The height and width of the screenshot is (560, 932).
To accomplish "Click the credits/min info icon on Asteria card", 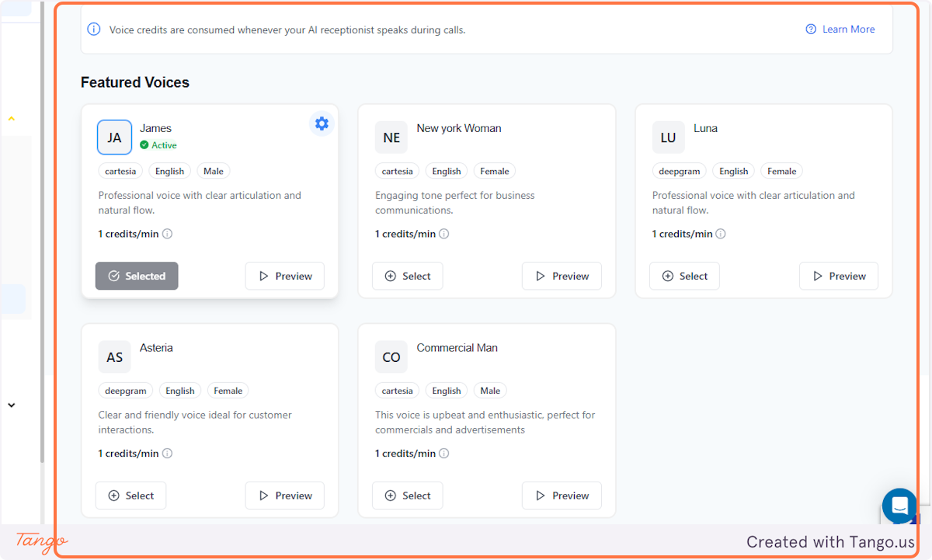I will click(x=167, y=453).
